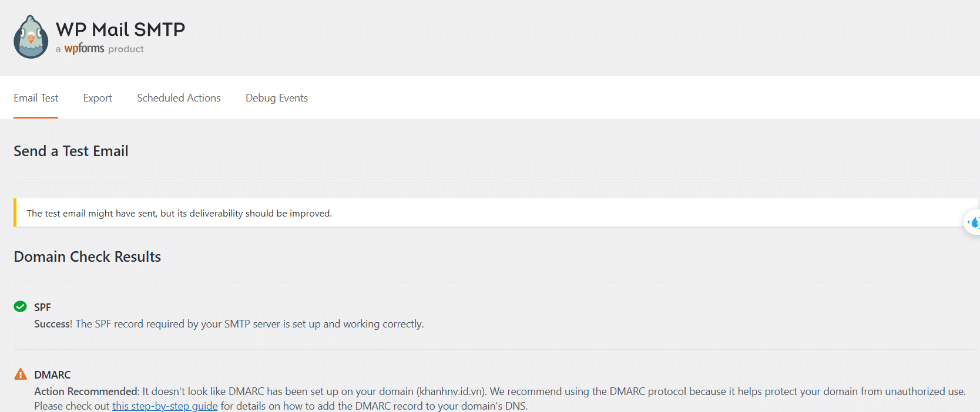The height and width of the screenshot is (412, 980).
Task: Select the Debug Events tab
Action: pyautogui.click(x=276, y=98)
